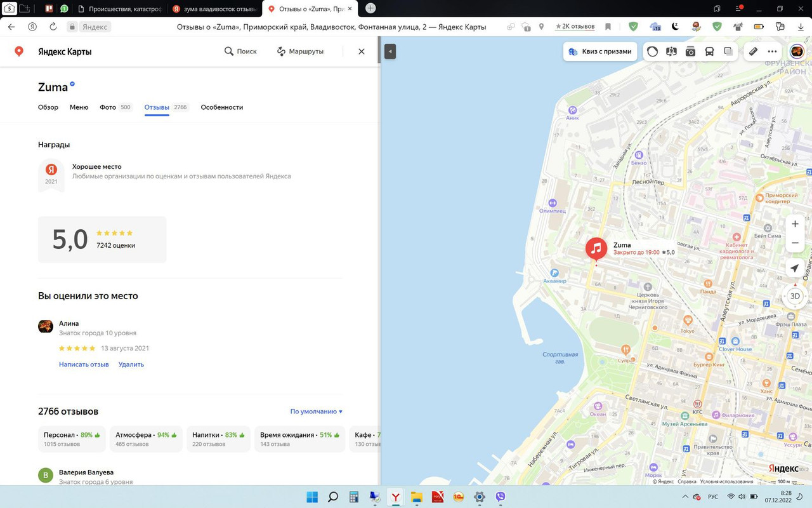
Task: Switch to the Меню tab
Action: tap(79, 107)
